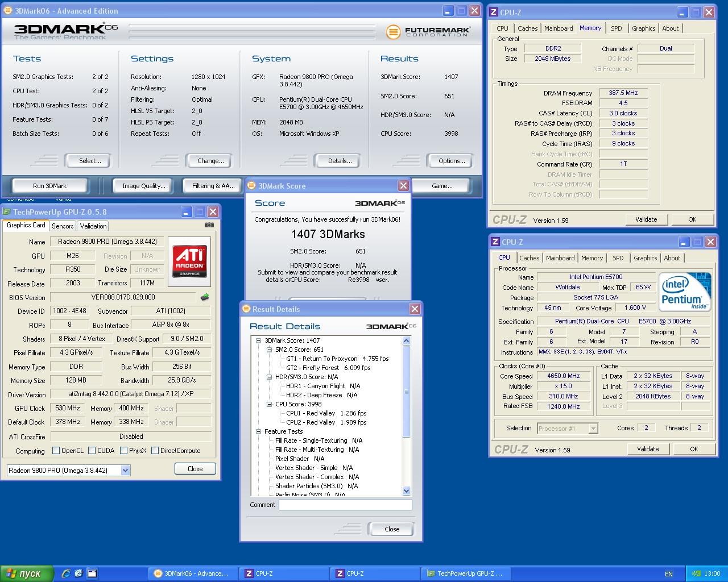Viewport: 728px width, 582px height.
Task: Click the Core Speed 4650.0 MHz value
Action: 563,376
